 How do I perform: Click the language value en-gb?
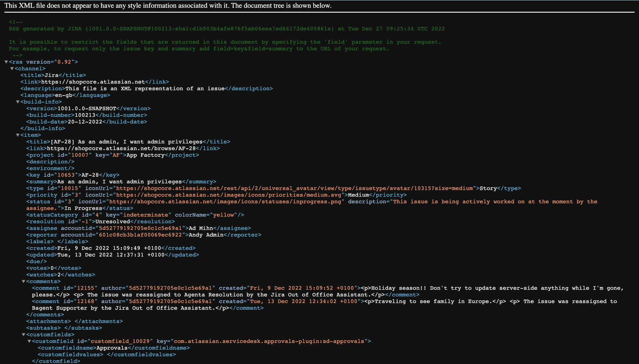click(64, 95)
